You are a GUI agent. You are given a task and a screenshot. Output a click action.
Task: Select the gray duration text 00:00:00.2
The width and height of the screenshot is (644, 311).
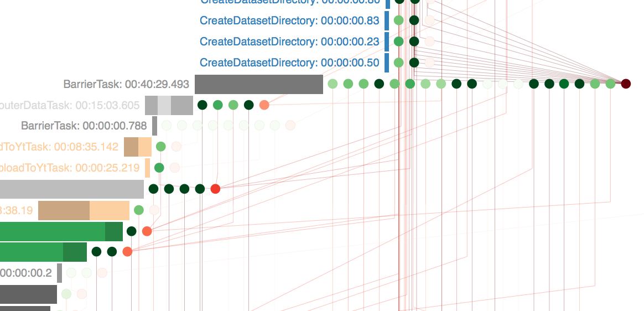[26, 273]
